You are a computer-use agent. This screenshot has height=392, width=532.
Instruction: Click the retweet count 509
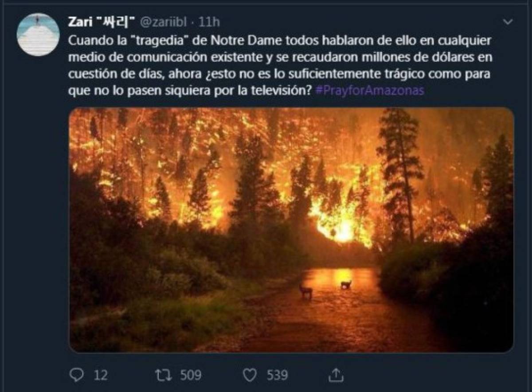tap(191, 375)
